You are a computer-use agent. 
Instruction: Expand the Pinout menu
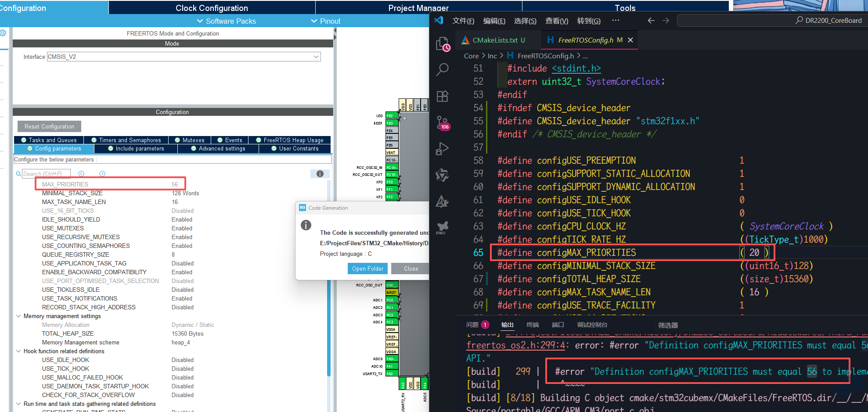325,21
